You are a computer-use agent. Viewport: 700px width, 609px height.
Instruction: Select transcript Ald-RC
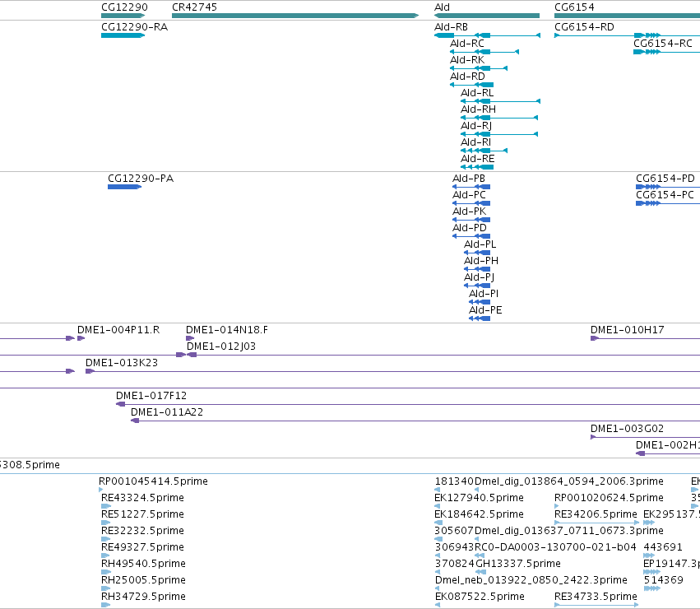tap(467, 44)
